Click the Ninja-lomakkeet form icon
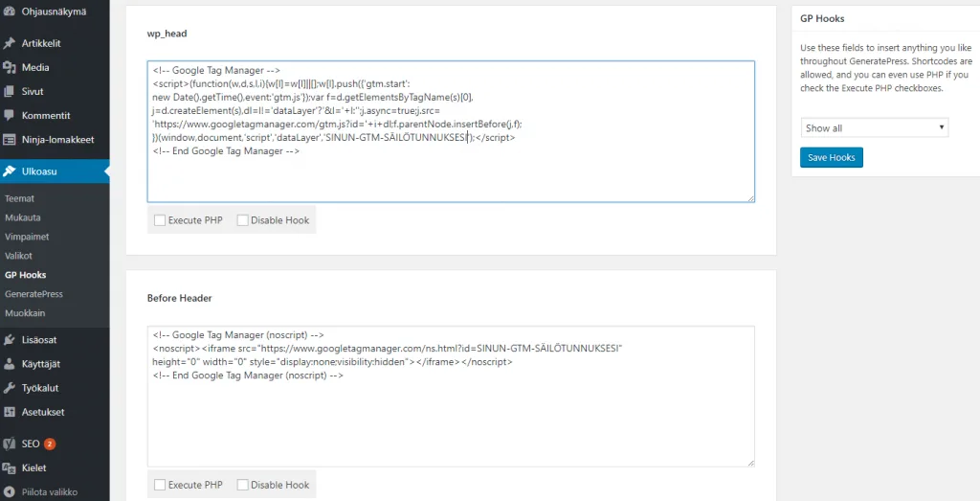Viewport: 980px width, 501px height. pyautogui.click(x=9, y=140)
